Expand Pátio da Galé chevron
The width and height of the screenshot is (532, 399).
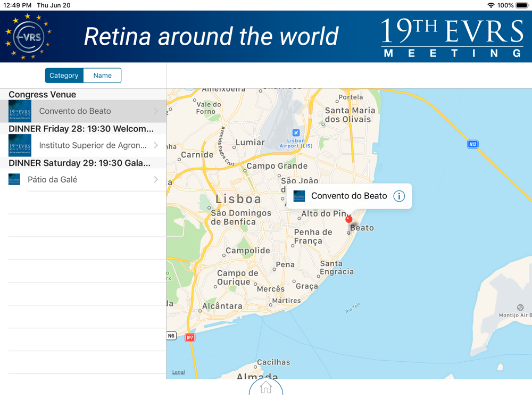[156, 179]
